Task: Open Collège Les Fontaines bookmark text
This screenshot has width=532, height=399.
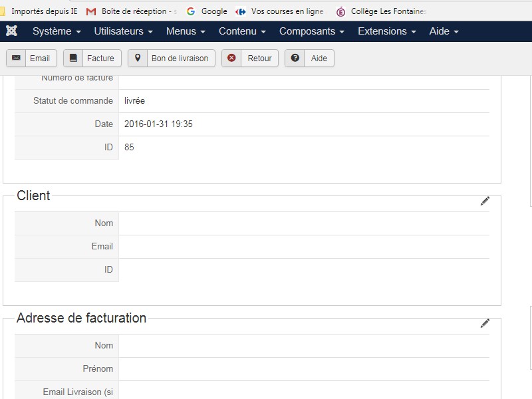Action: coord(388,11)
